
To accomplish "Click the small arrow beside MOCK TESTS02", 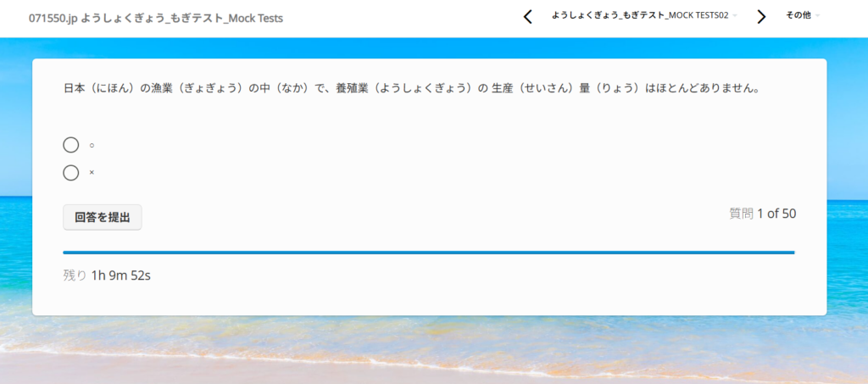I will (x=735, y=16).
